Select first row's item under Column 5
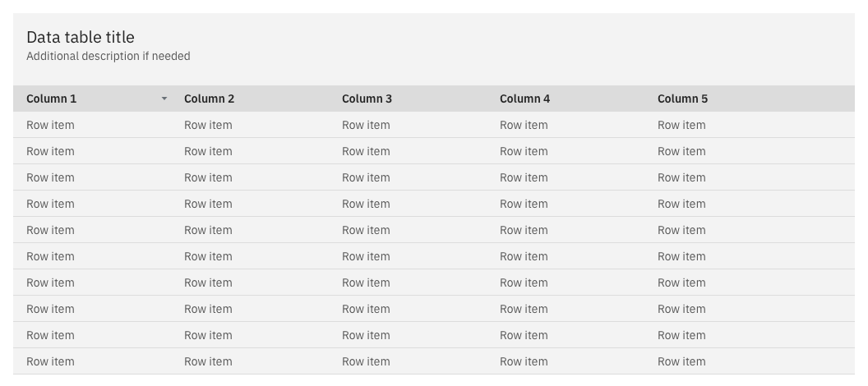Image resolution: width=868 pixels, height=386 pixels. (x=681, y=125)
